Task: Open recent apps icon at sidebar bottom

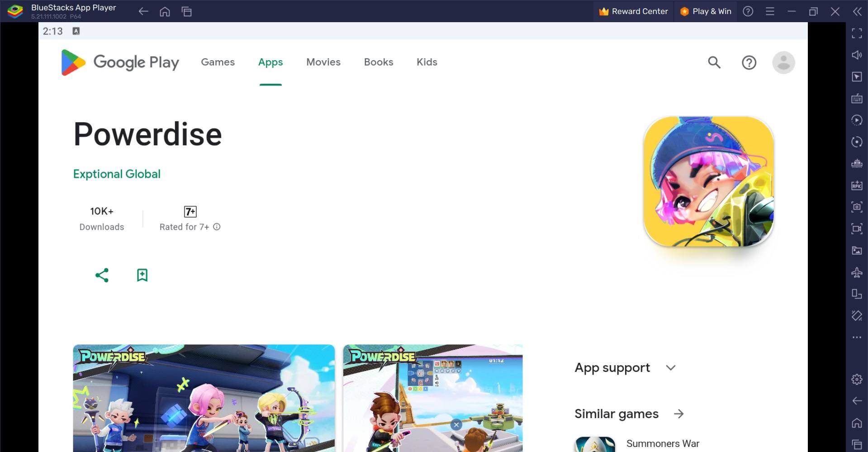Action: 857,444
